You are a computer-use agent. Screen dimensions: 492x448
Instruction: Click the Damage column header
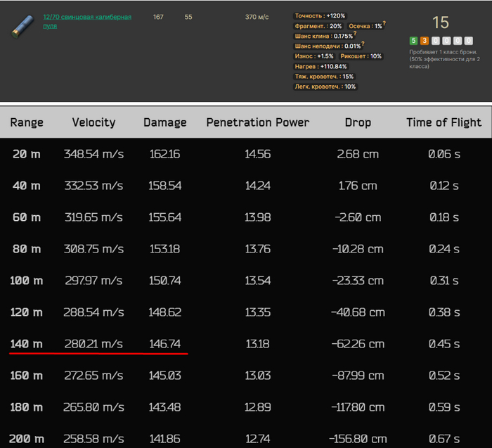[x=165, y=122]
